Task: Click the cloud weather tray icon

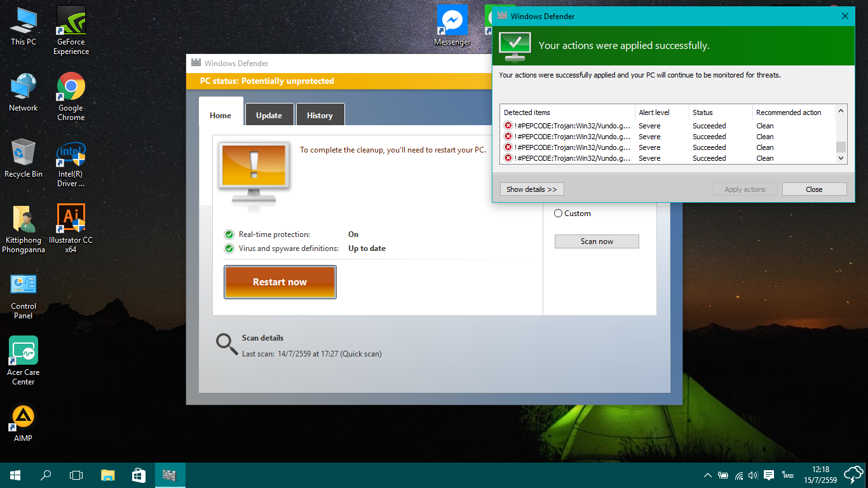Action: (x=853, y=475)
